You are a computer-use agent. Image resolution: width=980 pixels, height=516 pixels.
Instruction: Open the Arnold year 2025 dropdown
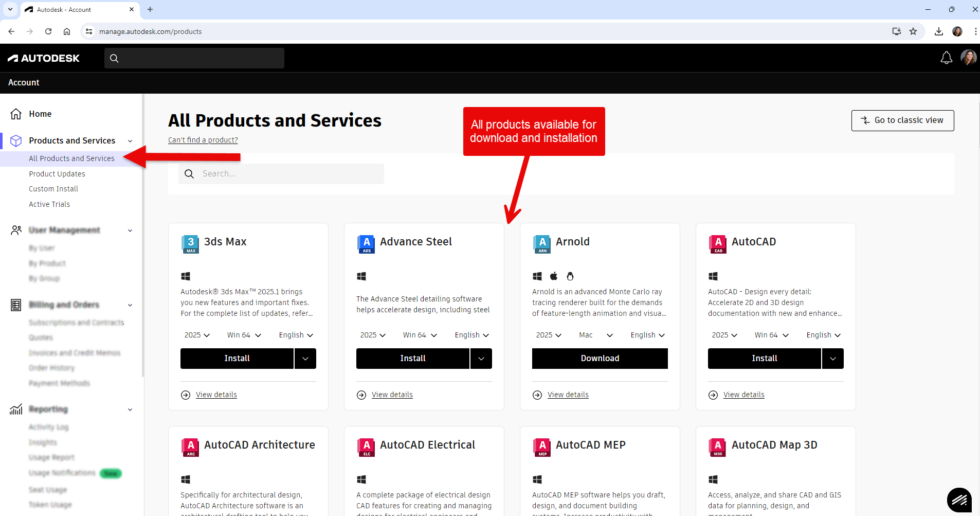549,335
